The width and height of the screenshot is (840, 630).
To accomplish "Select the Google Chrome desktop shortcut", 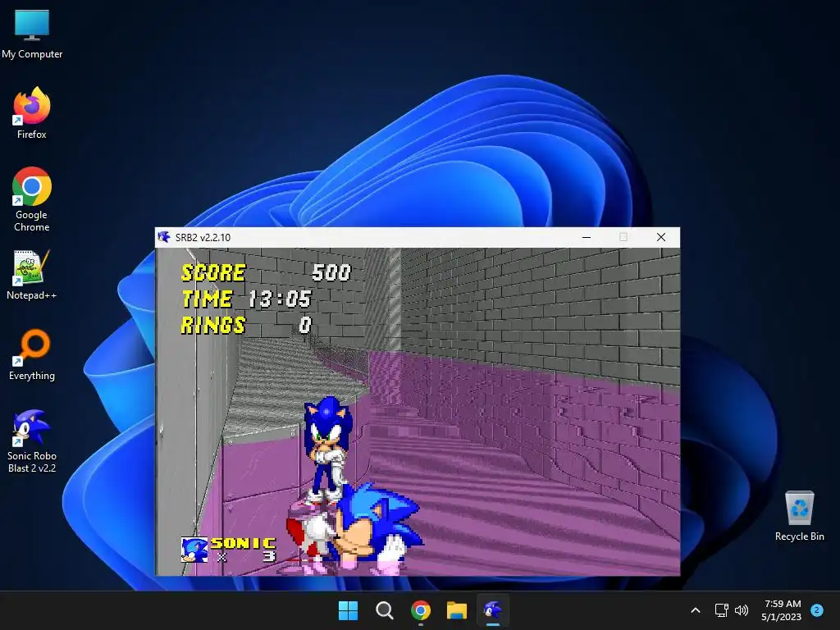I will coord(32,199).
